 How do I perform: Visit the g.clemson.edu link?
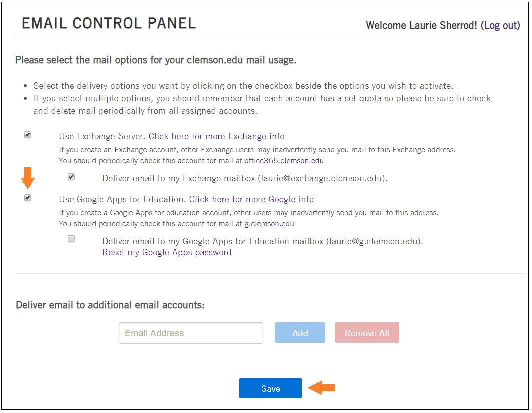click(x=269, y=224)
